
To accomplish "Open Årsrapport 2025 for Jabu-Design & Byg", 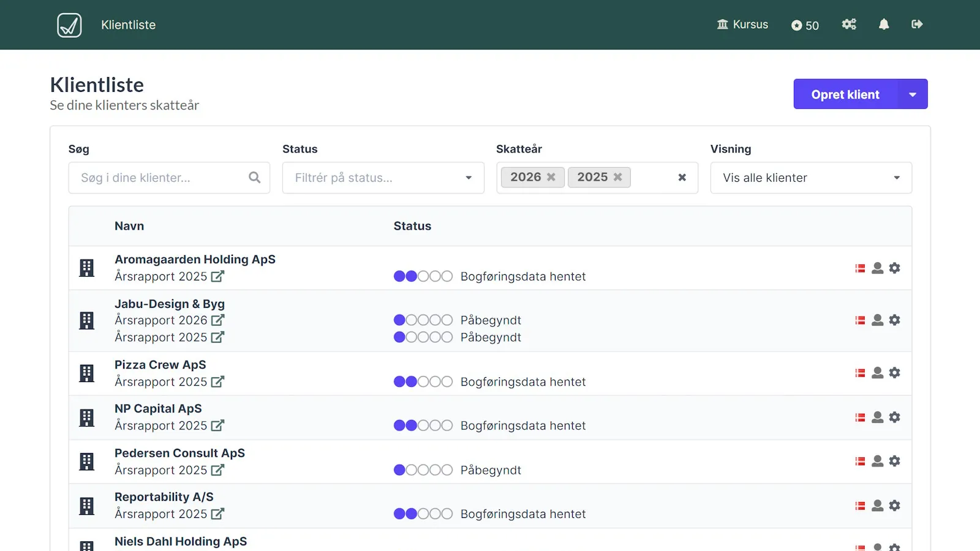I will tap(170, 337).
